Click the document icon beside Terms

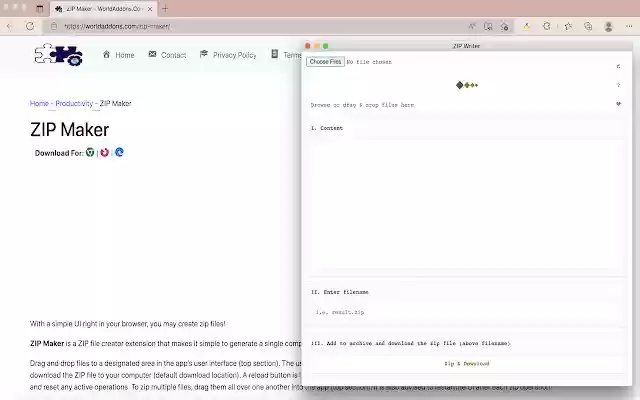coord(275,54)
